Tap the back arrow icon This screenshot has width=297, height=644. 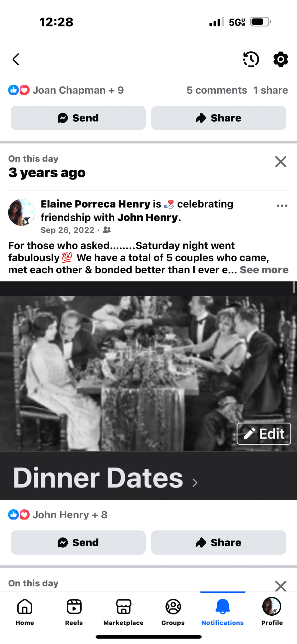point(16,59)
